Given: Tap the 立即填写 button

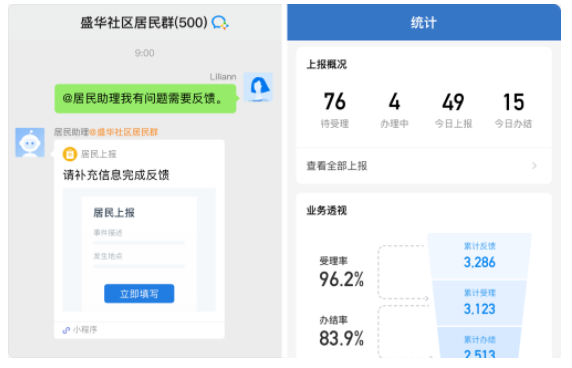Looking at the screenshot, I should 139,294.
